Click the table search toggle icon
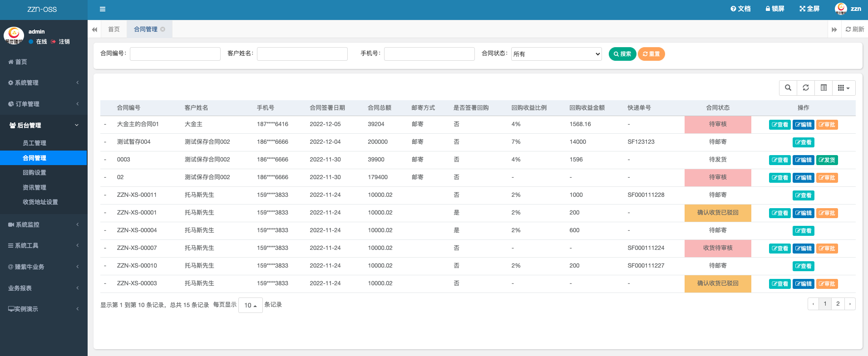The width and height of the screenshot is (868, 356). pos(788,88)
